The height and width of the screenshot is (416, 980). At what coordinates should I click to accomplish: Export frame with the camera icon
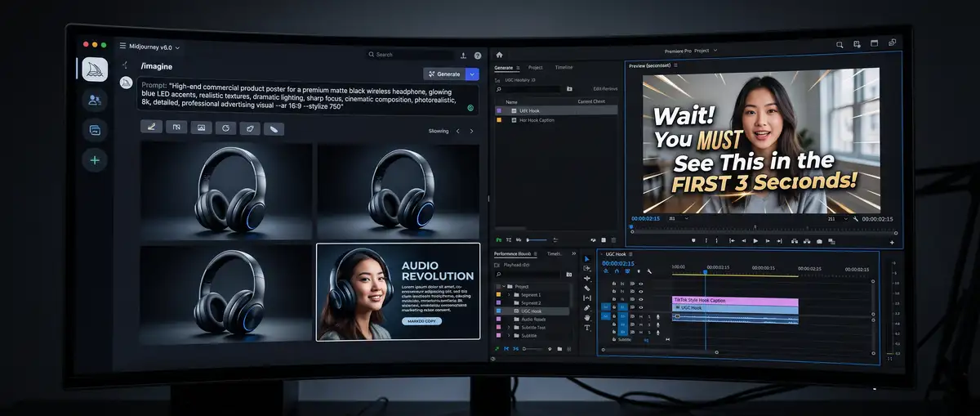coord(817,241)
